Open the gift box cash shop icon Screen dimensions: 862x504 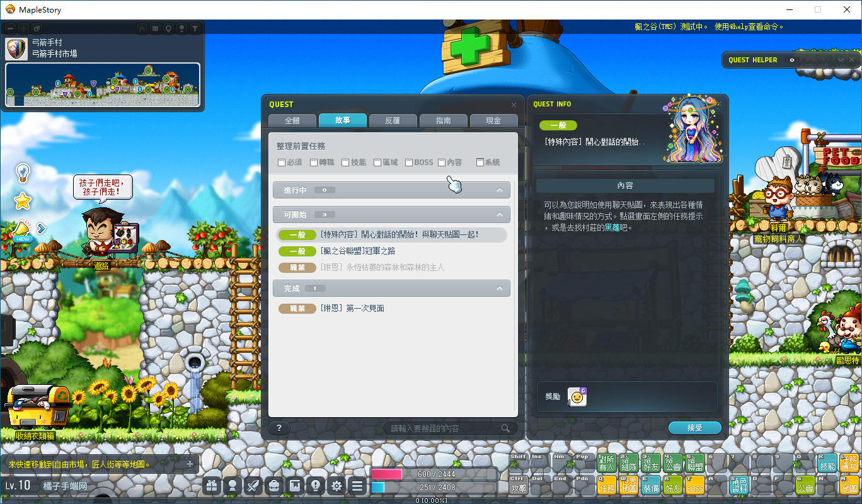[212, 485]
